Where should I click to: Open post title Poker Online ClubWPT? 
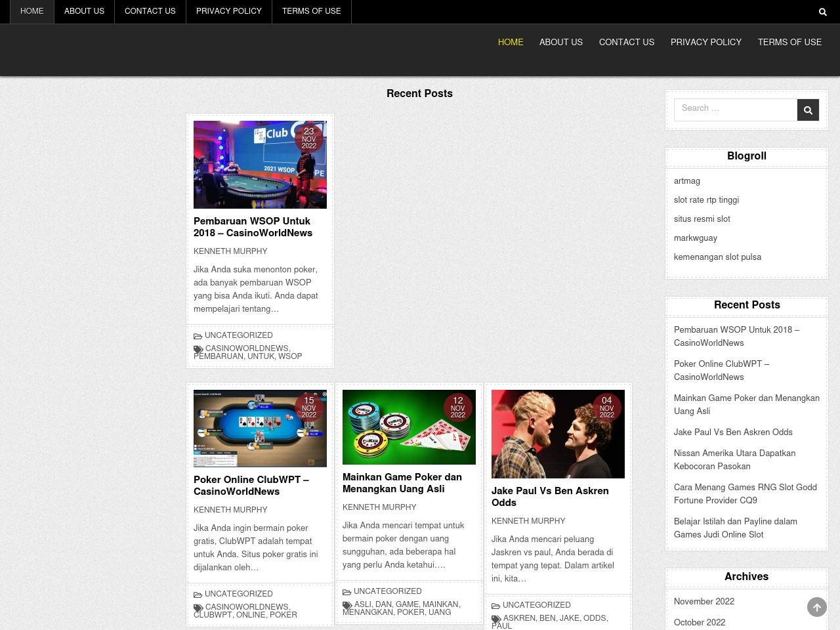pos(251,486)
